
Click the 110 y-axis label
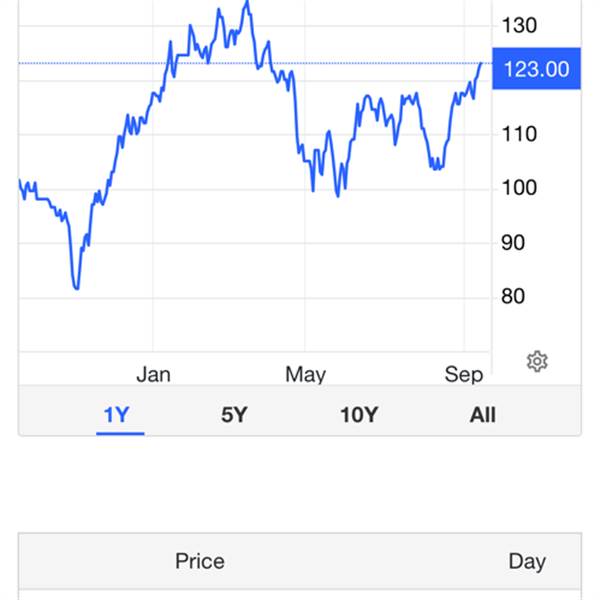pos(519,134)
